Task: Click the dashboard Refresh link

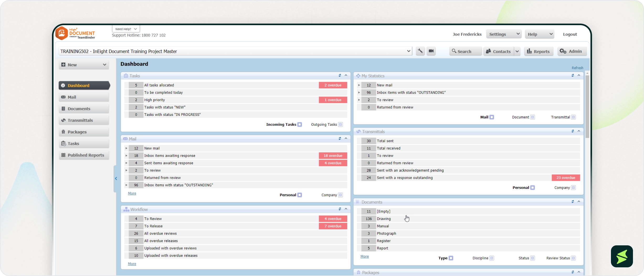Action: (x=577, y=68)
